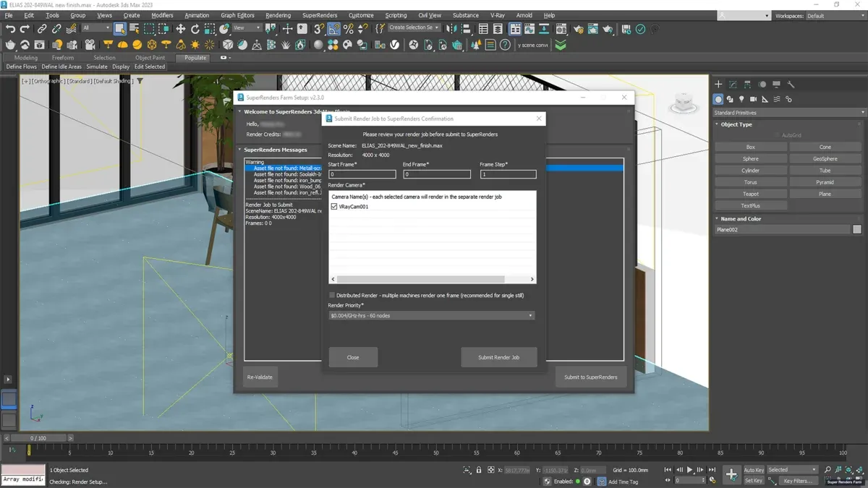
Task: Open the Rendering menu
Action: coord(278,15)
